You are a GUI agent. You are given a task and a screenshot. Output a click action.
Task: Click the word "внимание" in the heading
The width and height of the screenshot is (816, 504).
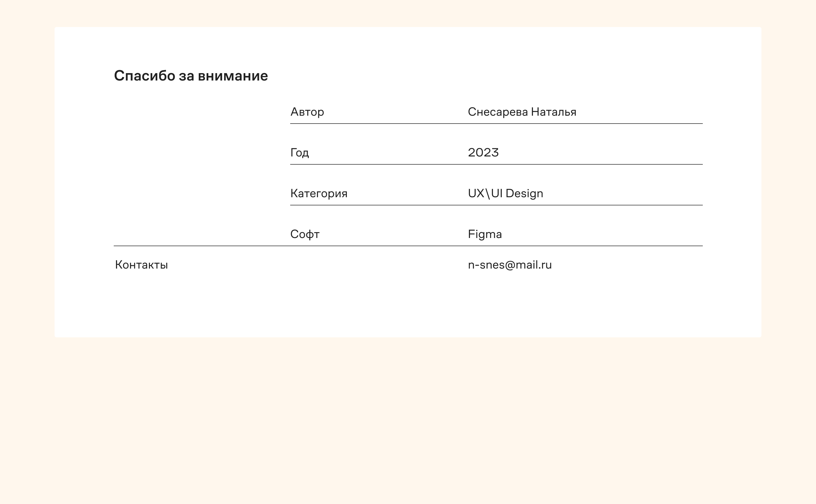click(x=233, y=76)
